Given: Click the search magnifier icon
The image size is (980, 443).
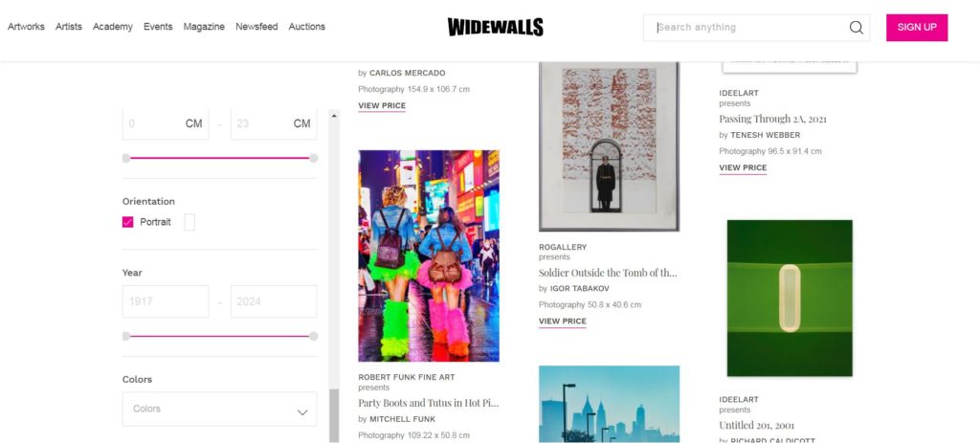Looking at the screenshot, I should 856,28.
